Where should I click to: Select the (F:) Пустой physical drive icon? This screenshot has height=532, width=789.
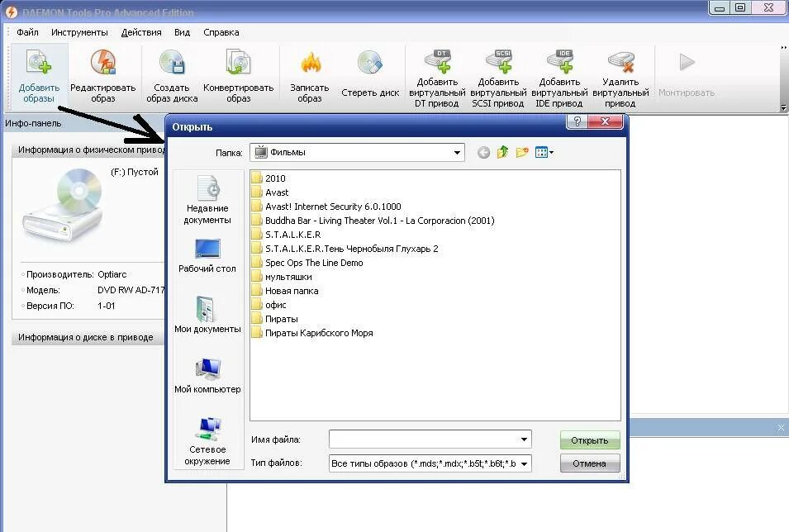[x=64, y=204]
